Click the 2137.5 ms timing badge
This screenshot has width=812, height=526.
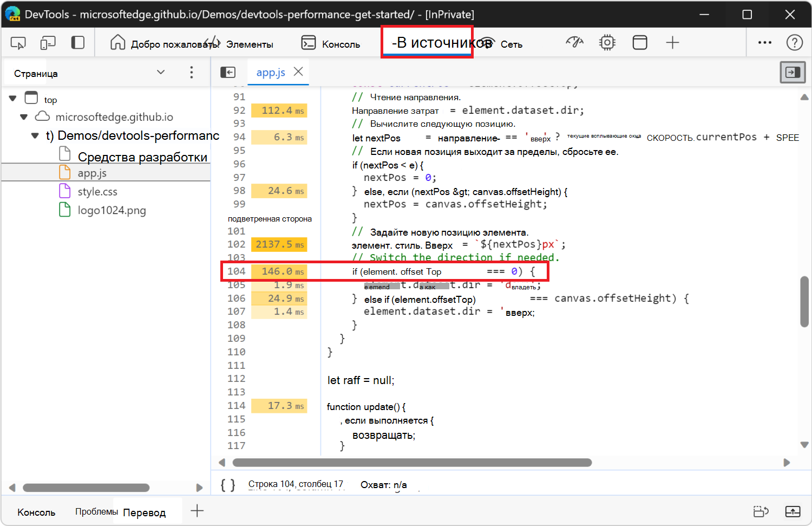(279, 244)
